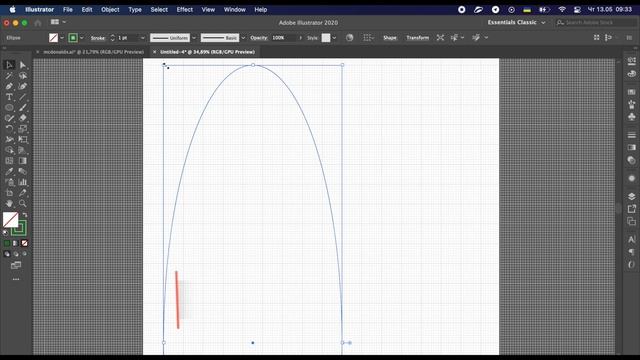This screenshot has height=360, width=640.
Task: Select the Mesh tool
Action: [9, 161]
